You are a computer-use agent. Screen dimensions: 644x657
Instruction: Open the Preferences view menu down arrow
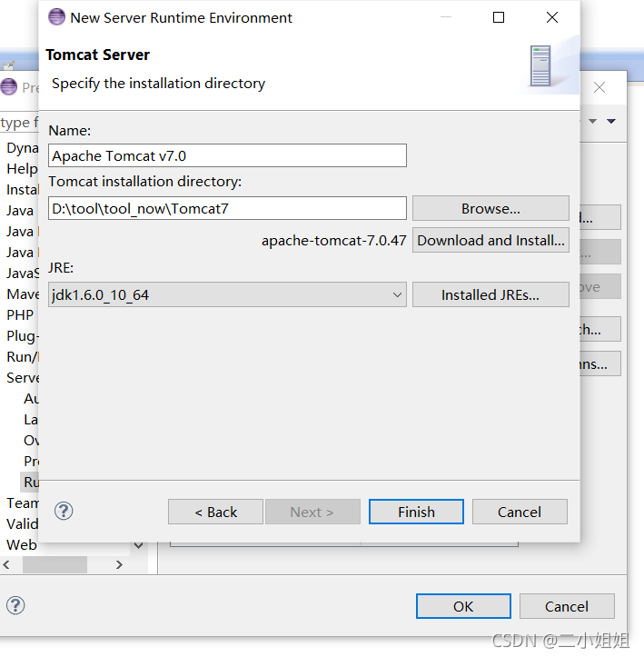[x=611, y=121]
